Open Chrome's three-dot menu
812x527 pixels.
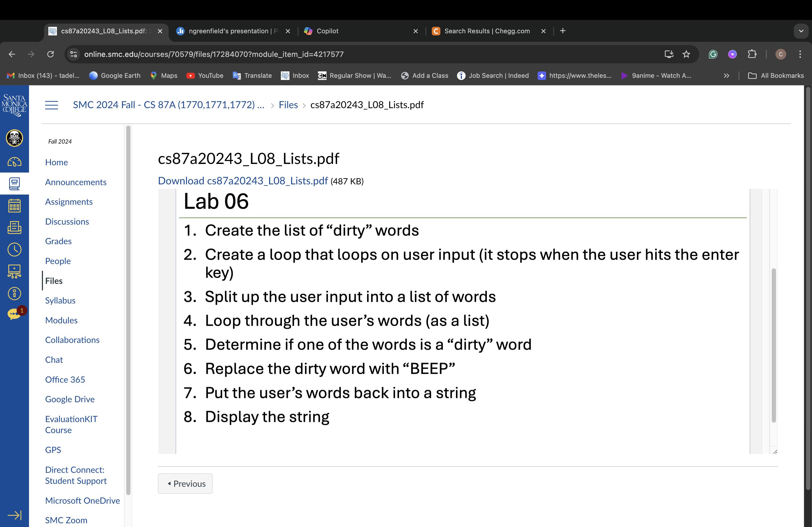[x=800, y=54]
